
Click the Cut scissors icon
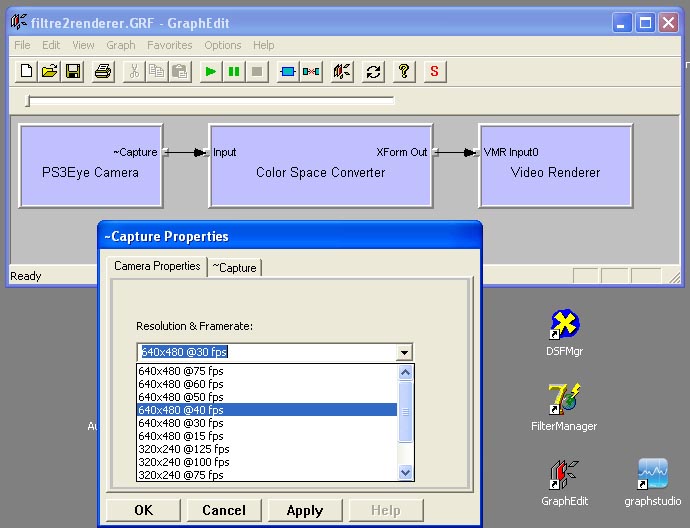click(134, 71)
